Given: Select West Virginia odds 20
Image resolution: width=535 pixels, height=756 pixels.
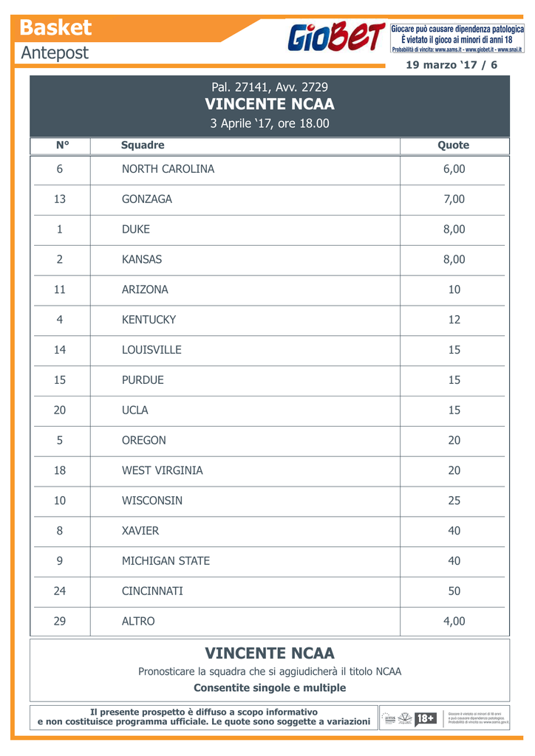Looking at the screenshot, I should (454, 470).
